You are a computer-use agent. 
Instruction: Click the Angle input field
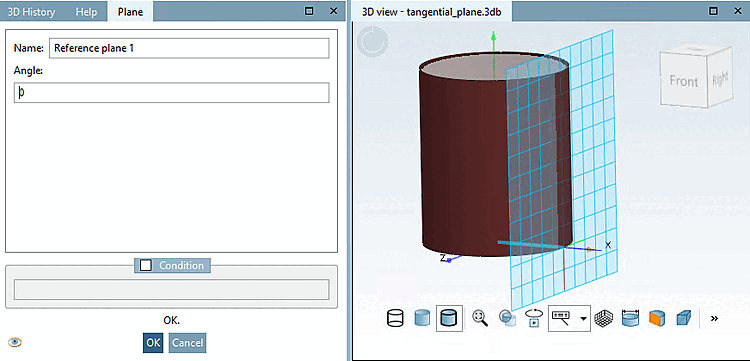pos(171,92)
